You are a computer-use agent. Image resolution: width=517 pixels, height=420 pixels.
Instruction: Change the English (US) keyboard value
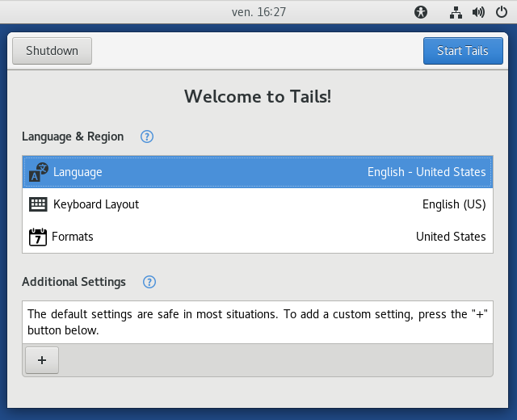coord(454,204)
